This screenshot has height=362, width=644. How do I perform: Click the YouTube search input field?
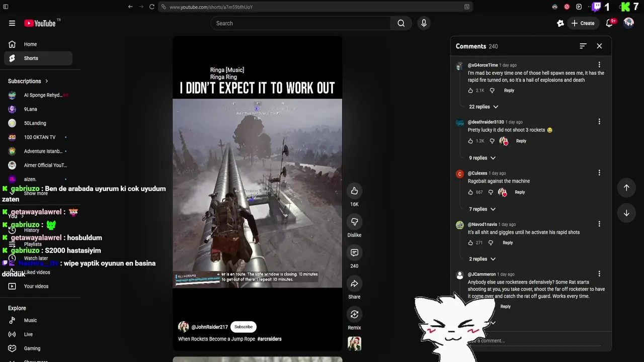(x=301, y=23)
